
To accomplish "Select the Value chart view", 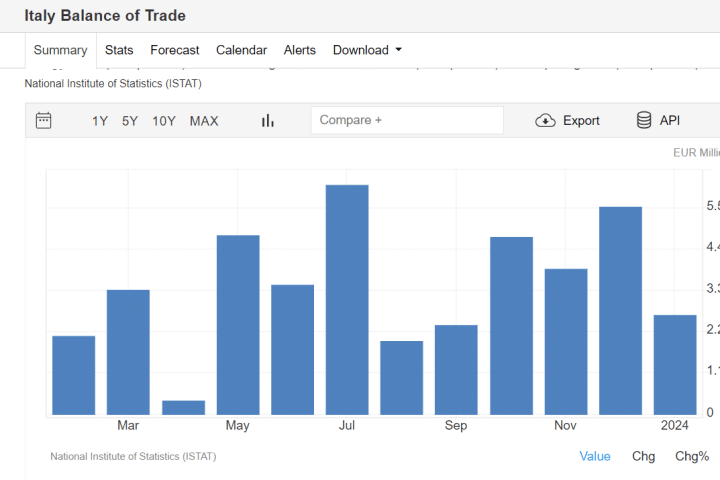I will (595, 456).
